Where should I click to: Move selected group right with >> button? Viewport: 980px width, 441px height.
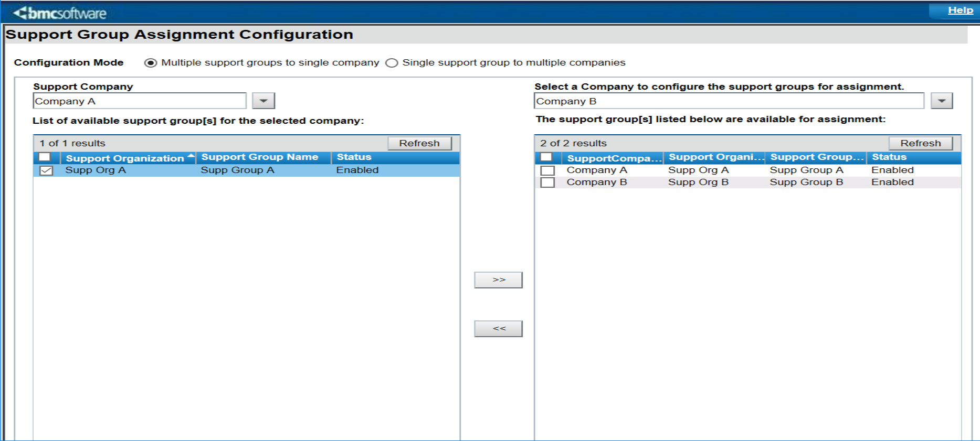498,280
